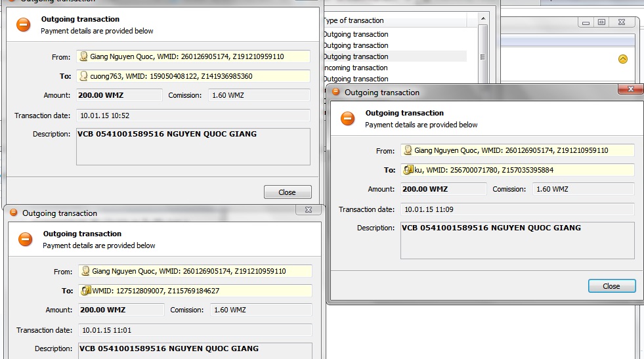Click the From field in the 11:01 dialog

coord(195,270)
